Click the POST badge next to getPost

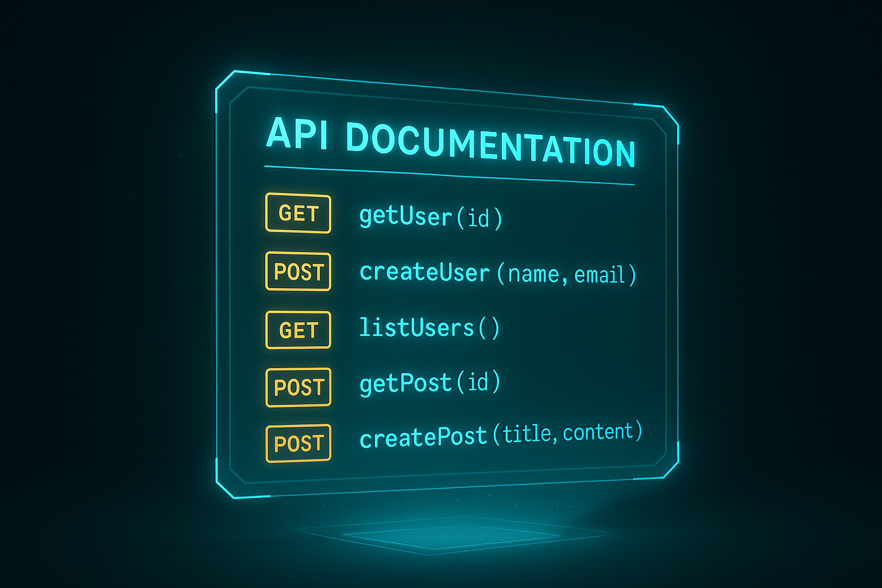point(297,387)
